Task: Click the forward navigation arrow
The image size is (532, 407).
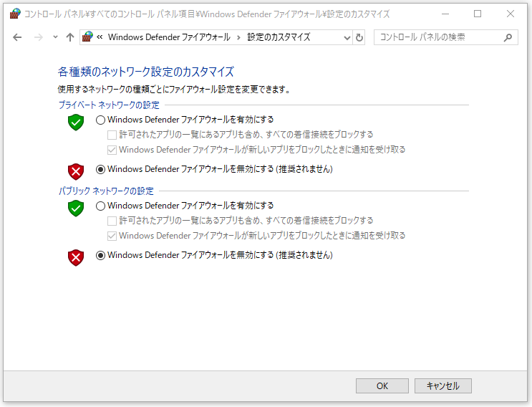Action: (x=39, y=37)
